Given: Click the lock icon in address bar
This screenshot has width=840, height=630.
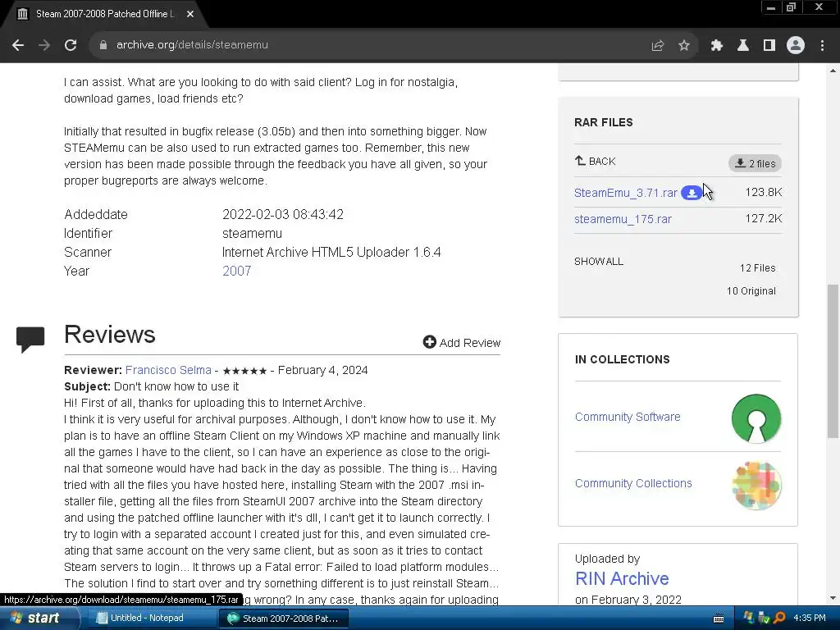Looking at the screenshot, I should pos(103,45).
